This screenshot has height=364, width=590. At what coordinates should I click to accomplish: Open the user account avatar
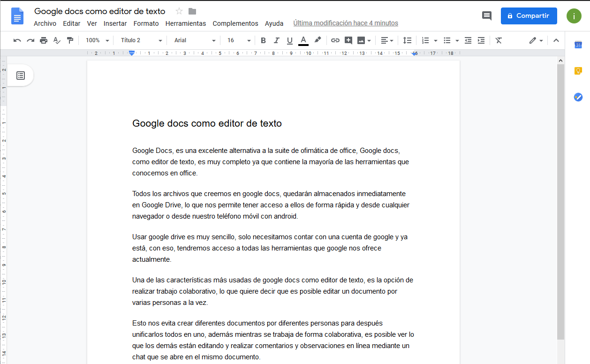pyautogui.click(x=574, y=16)
